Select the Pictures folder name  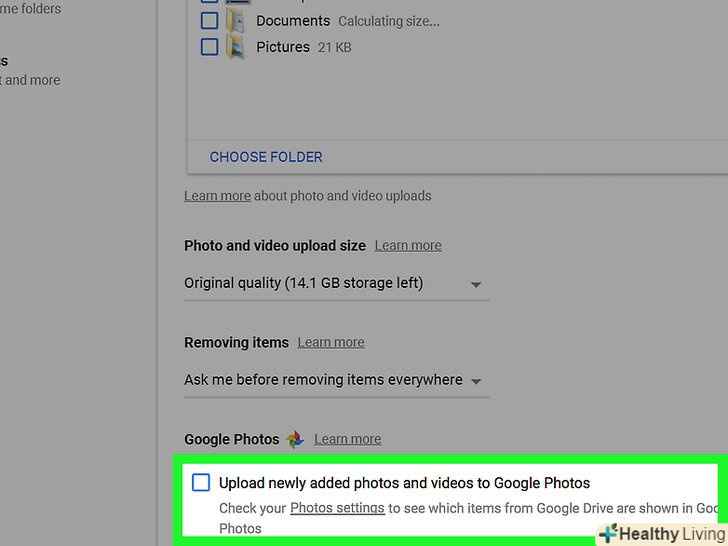click(283, 47)
